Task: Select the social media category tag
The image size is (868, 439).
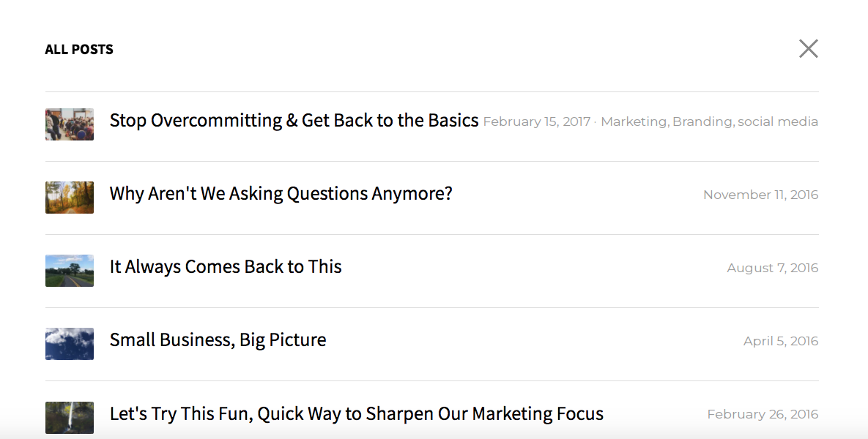Action: [777, 121]
